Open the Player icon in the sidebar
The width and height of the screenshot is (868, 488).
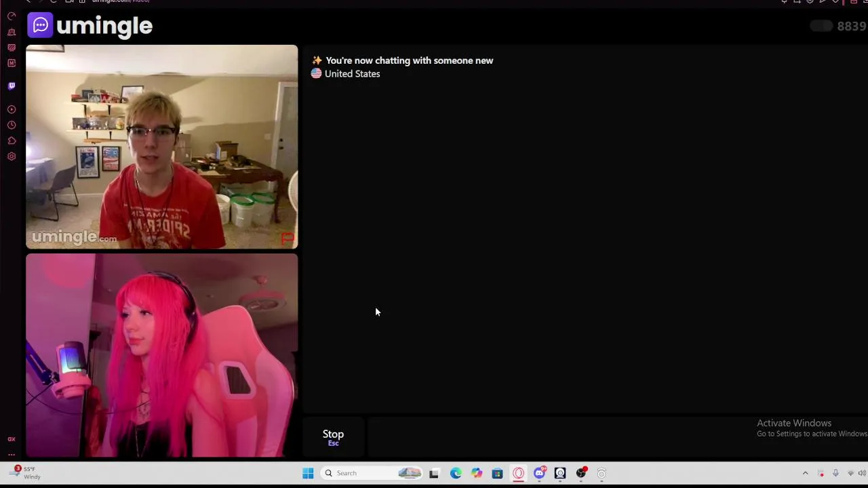click(12, 109)
